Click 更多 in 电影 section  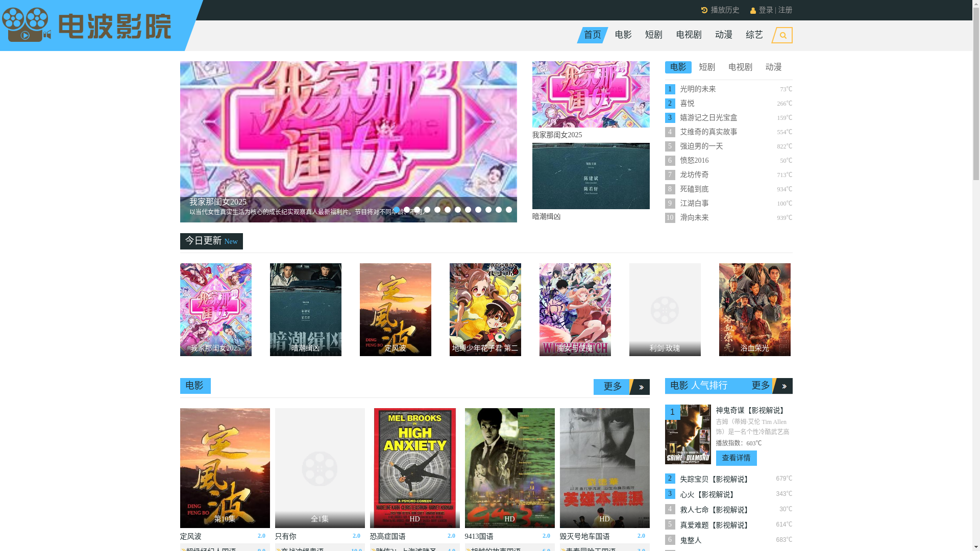613,387
